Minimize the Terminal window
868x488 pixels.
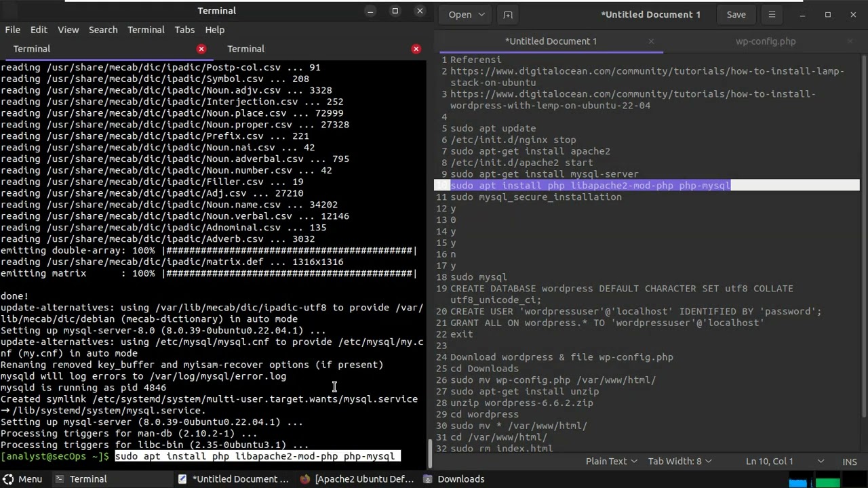point(370,11)
